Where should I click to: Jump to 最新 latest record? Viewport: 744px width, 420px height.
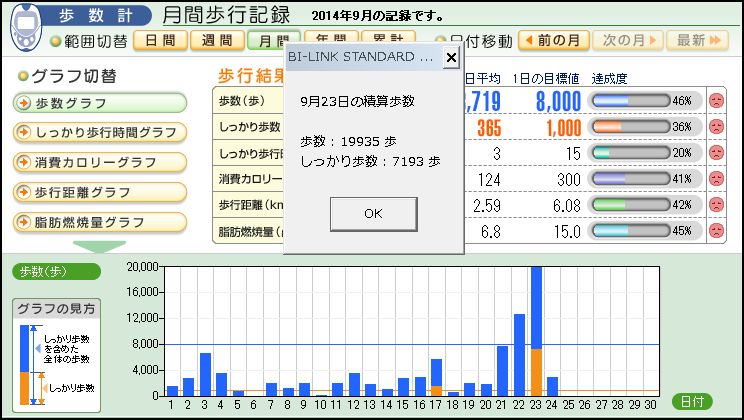pyautogui.click(x=697, y=40)
